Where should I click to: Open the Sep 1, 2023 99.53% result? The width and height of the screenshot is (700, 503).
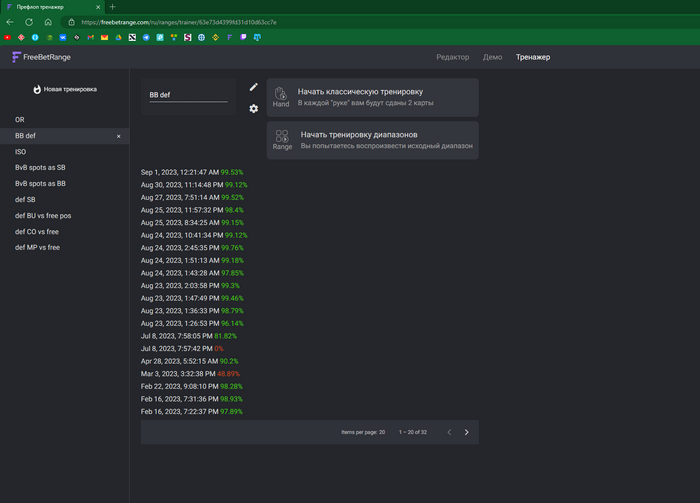192,172
